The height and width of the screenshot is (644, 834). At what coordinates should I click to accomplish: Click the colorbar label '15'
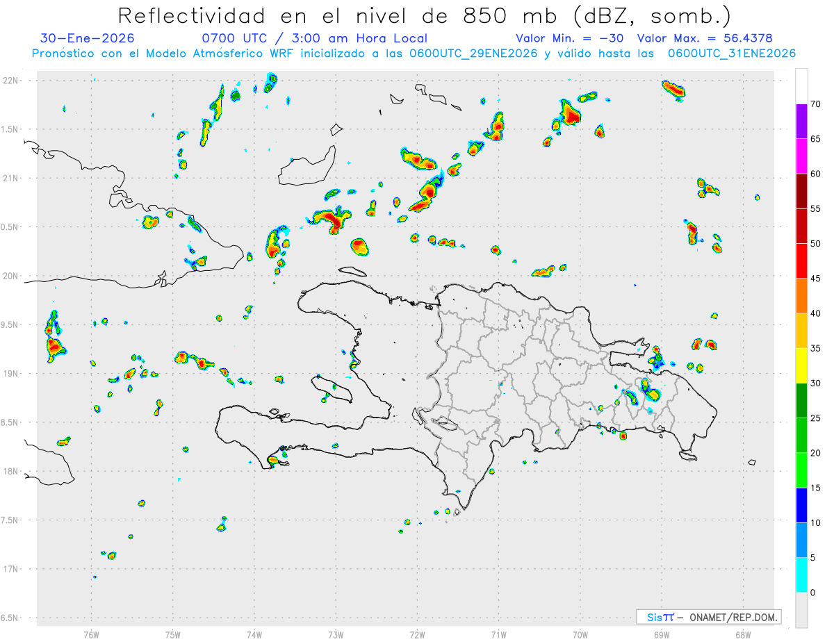(815, 488)
